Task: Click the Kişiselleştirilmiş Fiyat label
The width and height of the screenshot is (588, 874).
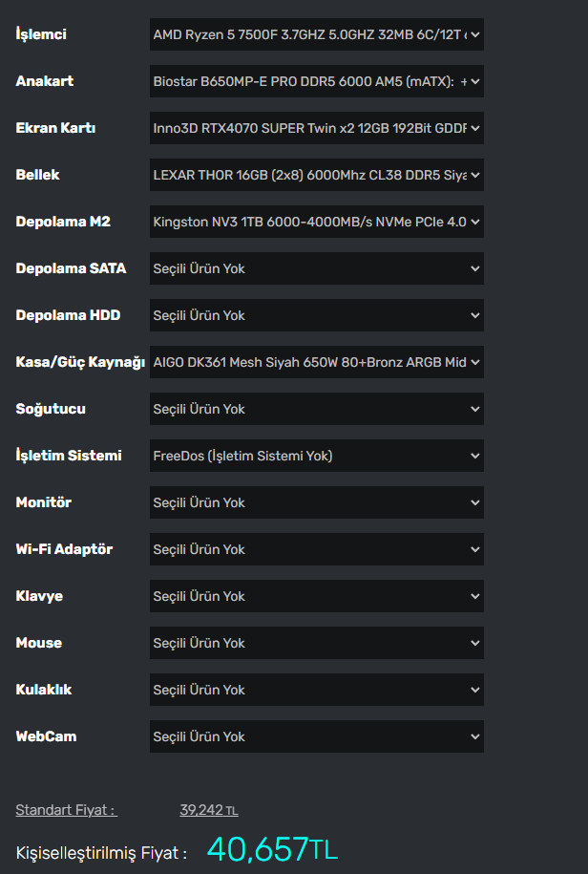Action: coord(101,852)
